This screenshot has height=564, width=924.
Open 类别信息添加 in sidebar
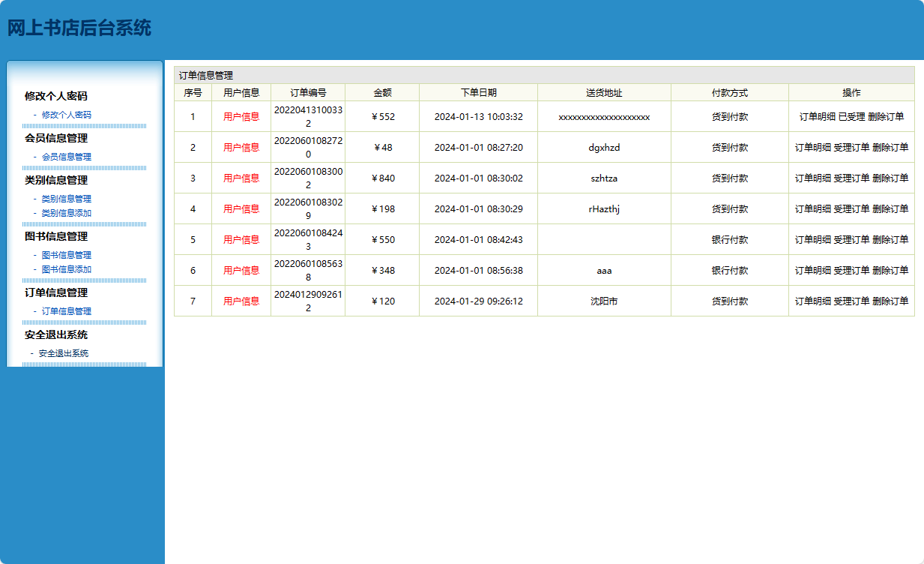66,213
